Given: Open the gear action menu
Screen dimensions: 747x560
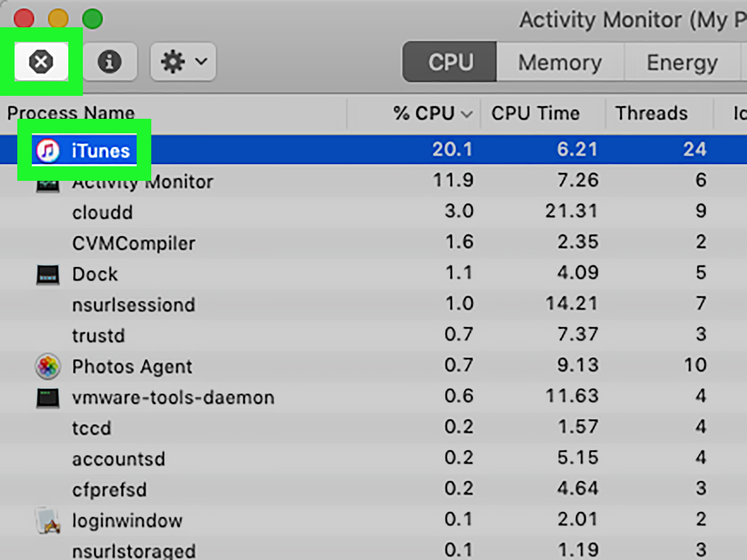Looking at the screenshot, I should [x=183, y=61].
